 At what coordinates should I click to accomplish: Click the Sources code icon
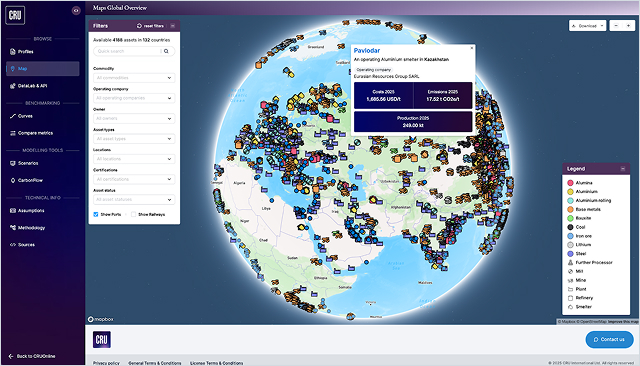13,245
